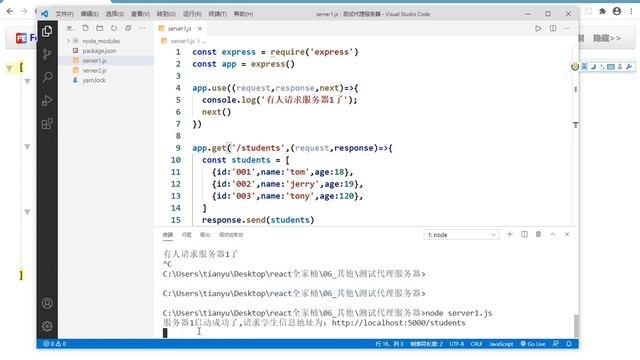Open the '1: node' terminal selector dropdown
This screenshot has height=360, width=640.
[x=461, y=235]
